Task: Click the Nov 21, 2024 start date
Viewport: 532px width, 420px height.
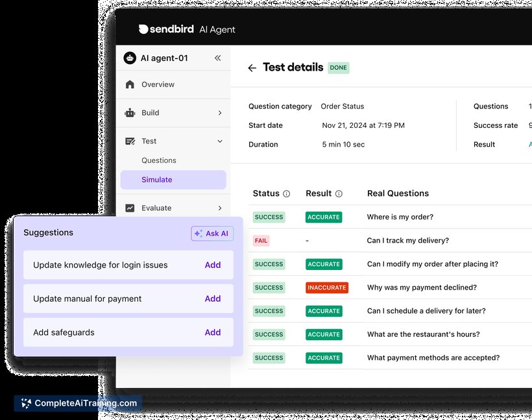Action: click(363, 125)
